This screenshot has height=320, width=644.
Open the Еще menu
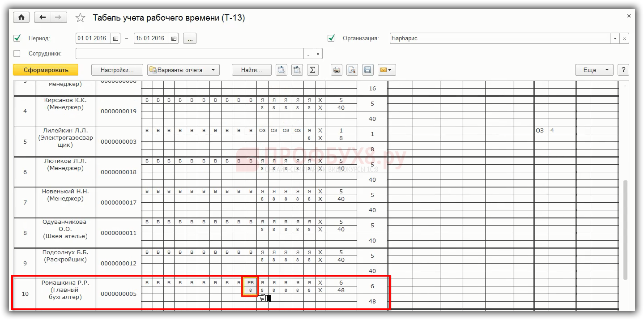(594, 70)
